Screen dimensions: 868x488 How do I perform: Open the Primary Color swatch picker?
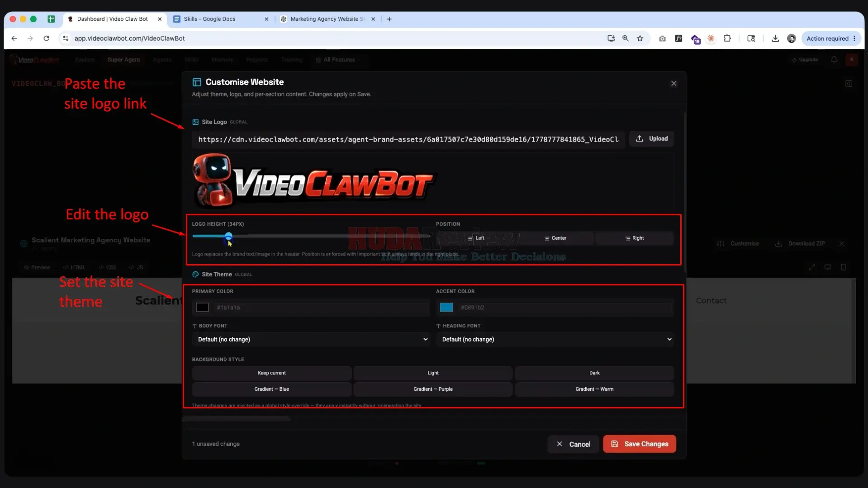tap(202, 308)
